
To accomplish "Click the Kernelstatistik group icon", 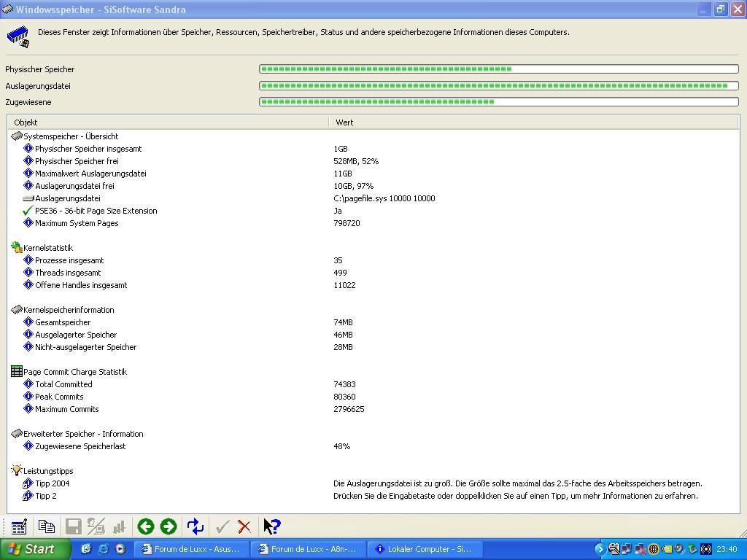I will (17, 247).
